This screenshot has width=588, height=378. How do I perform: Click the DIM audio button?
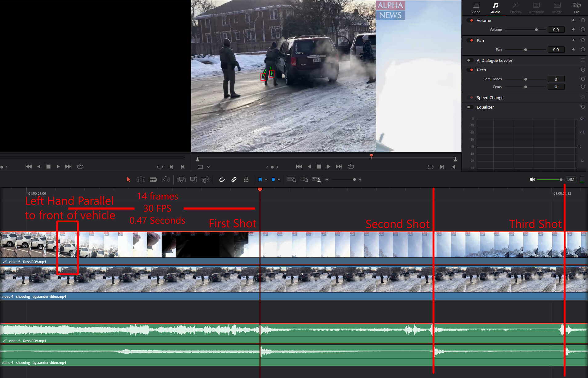(x=570, y=180)
